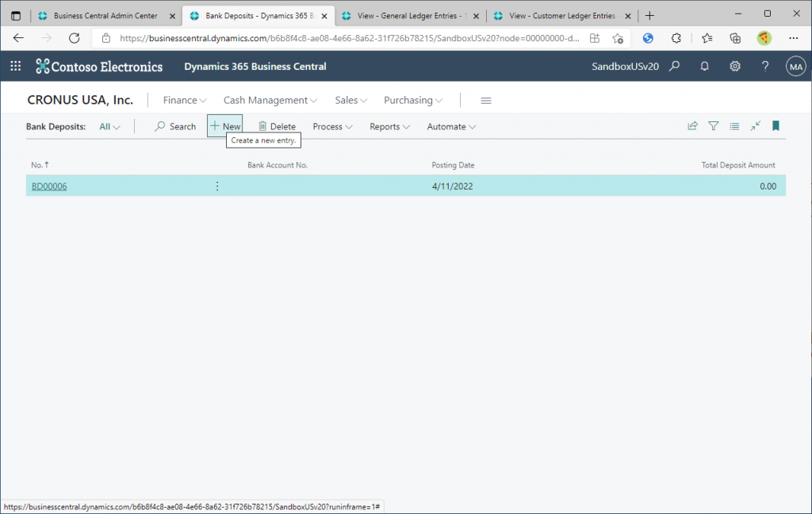Open the settings gear icon
The width and height of the screenshot is (812, 514).
point(735,66)
